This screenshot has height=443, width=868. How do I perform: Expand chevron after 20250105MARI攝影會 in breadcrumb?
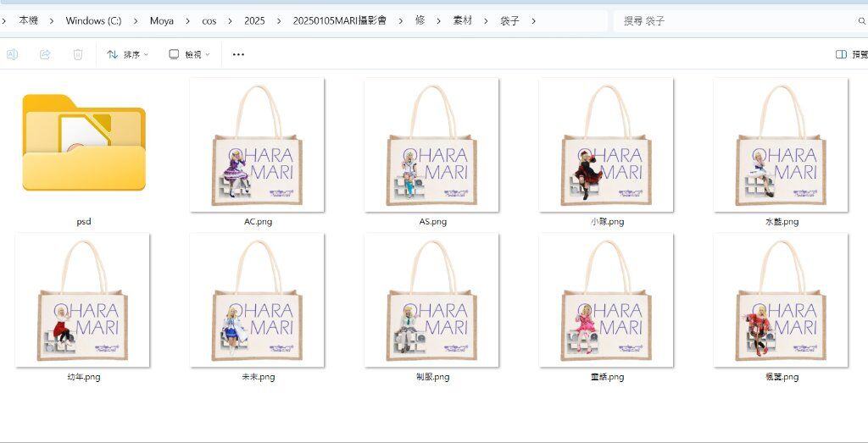click(x=401, y=21)
